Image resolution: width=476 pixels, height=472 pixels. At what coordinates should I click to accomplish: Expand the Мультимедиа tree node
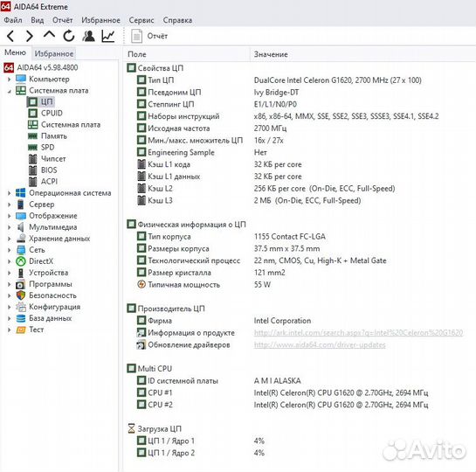point(9,227)
